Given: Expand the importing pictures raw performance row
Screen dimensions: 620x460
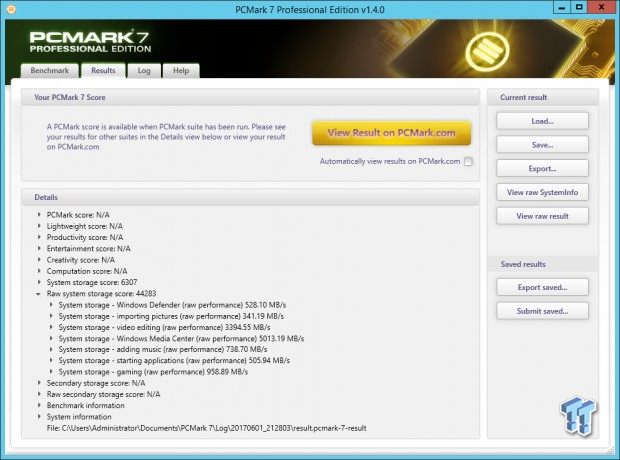Looking at the screenshot, I should coord(51,316).
